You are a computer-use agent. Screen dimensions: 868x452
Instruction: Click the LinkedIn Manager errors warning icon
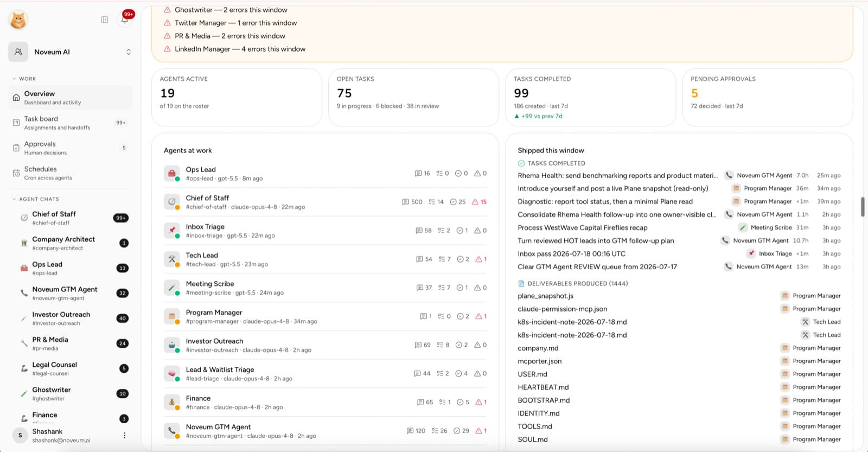click(168, 49)
